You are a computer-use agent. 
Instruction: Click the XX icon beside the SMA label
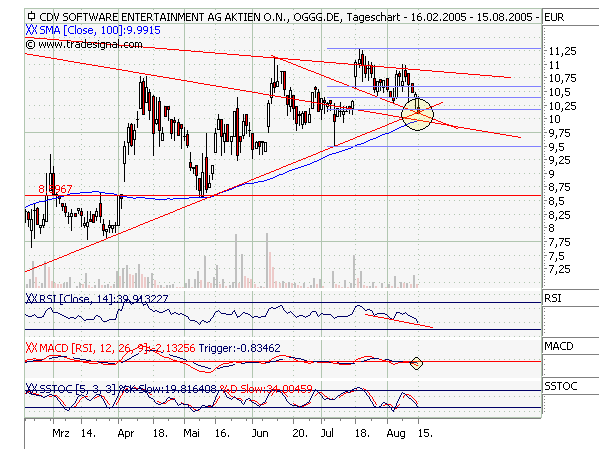point(31,30)
